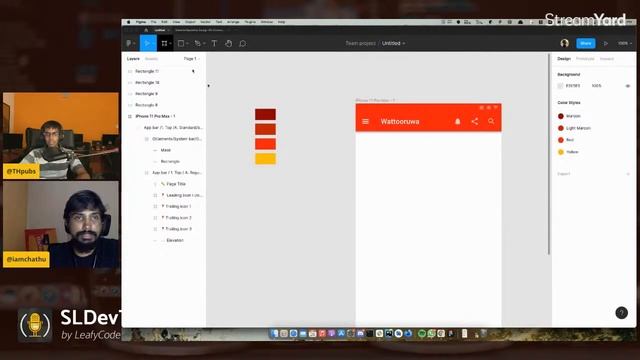Select the Pen tool
The image size is (640, 360).
198,43
